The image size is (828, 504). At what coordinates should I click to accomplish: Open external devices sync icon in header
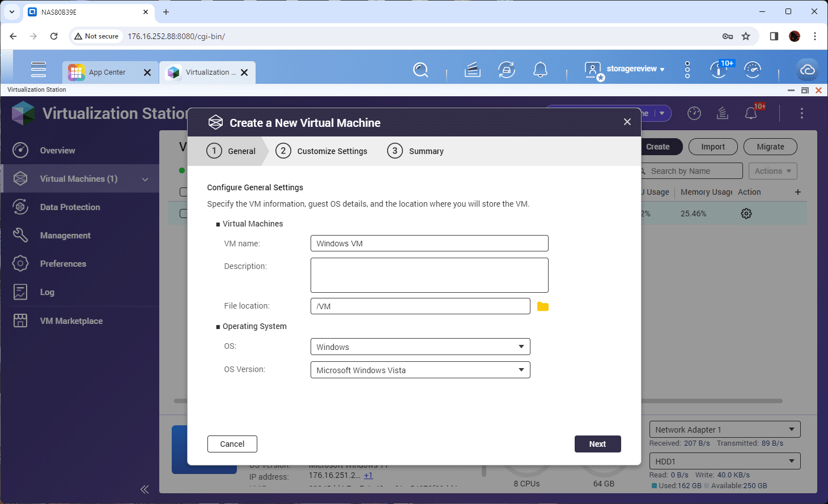[x=507, y=70]
